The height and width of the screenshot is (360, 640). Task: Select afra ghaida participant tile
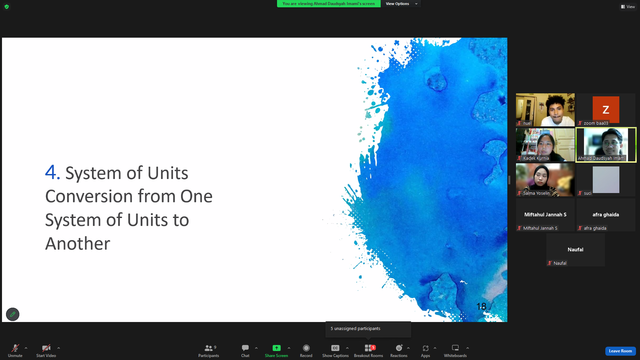click(x=606, y=215)
